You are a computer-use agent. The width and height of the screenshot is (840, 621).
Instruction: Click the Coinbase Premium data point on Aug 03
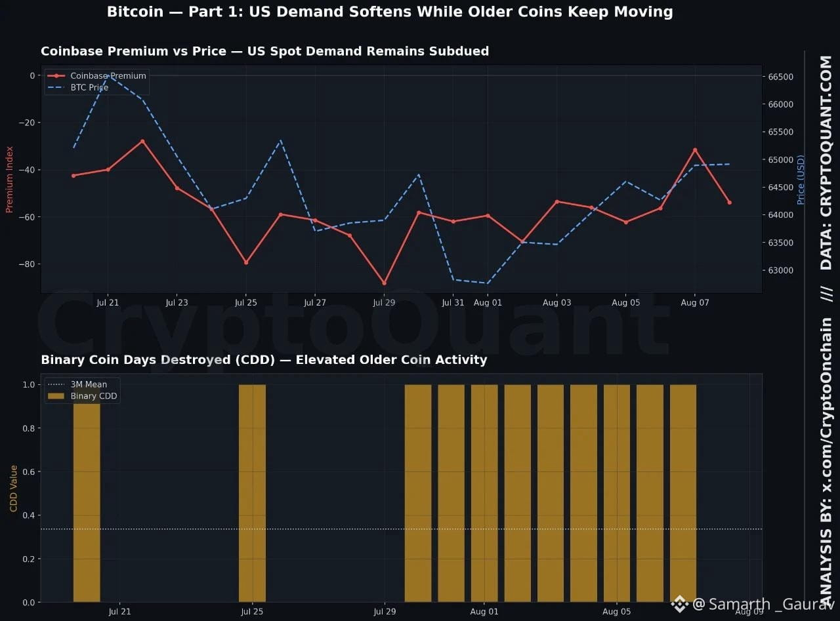[557, 201]
